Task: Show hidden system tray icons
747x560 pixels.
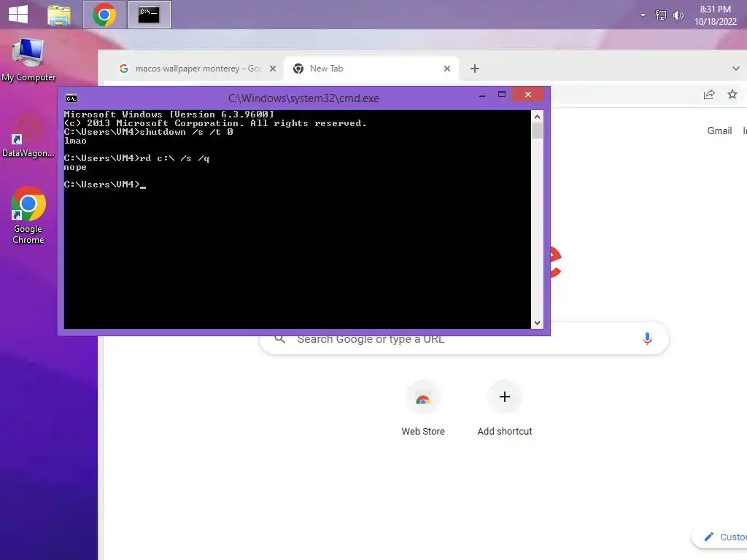Action: 643,15
